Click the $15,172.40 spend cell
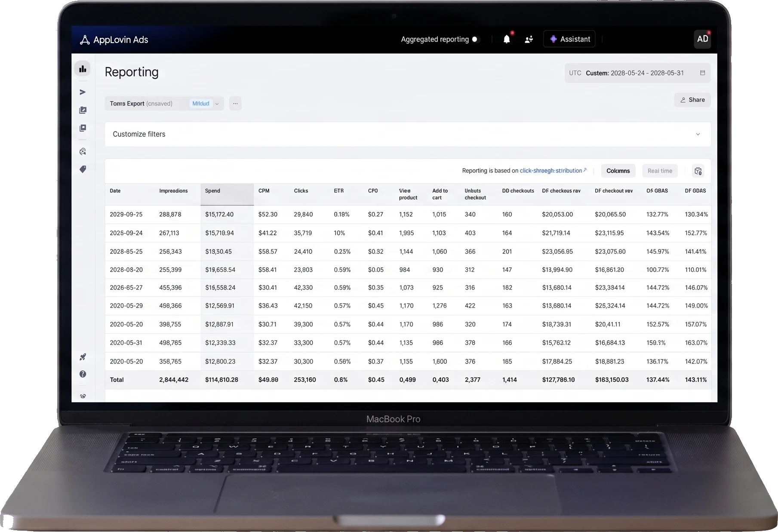Viewport: 778px width, 532px height. [219, 214]
